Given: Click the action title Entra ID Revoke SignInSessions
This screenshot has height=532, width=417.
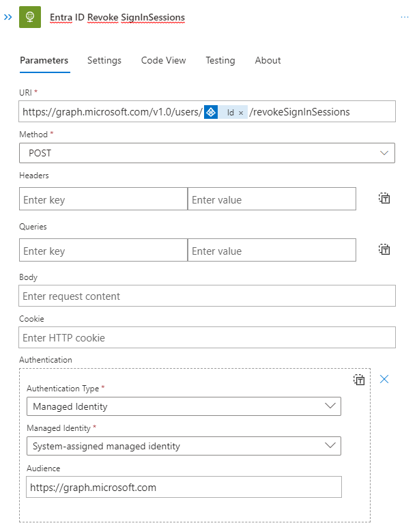Looking at the screenshot, I should pos(117,17).
